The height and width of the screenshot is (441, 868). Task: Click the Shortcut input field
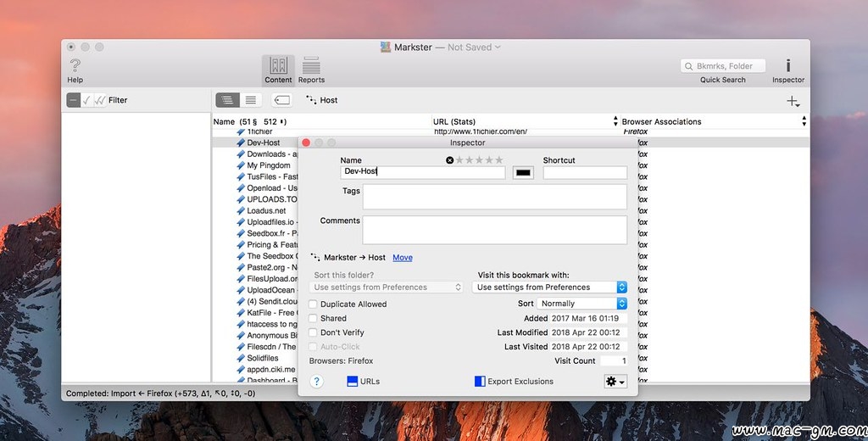[x=585, y=172]
